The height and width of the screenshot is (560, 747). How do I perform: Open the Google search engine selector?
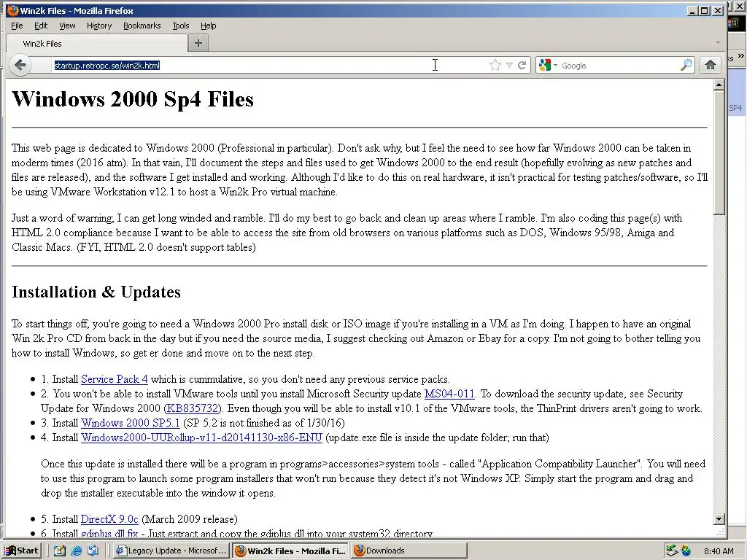click(547, 65)
